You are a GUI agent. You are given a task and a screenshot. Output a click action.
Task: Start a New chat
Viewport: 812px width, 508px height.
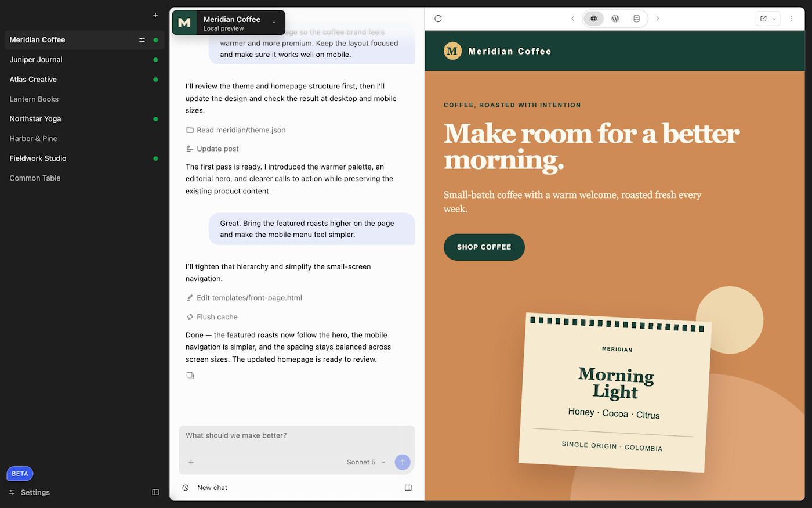(x=212, y=488)
